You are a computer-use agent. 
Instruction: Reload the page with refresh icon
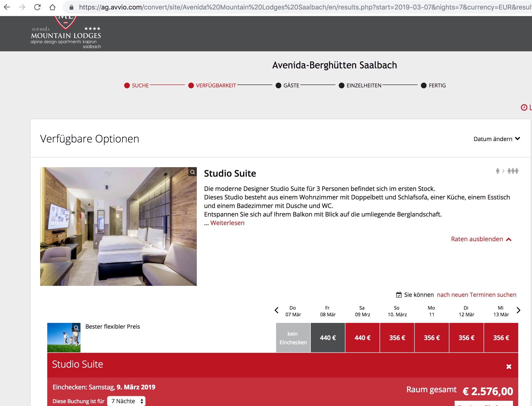coord(37,7)
